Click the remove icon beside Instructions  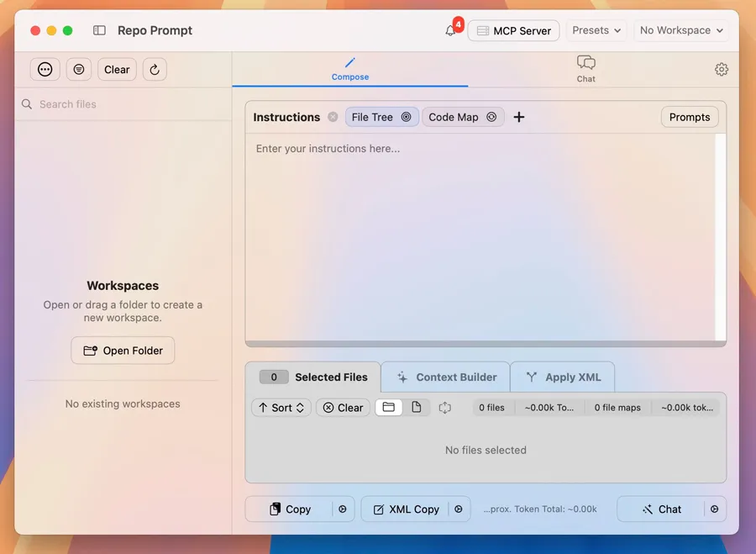click(333, 117)
